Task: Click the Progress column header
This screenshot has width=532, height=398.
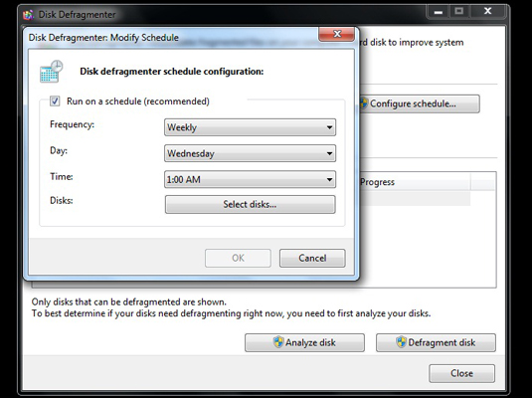Action: (415, 182)
